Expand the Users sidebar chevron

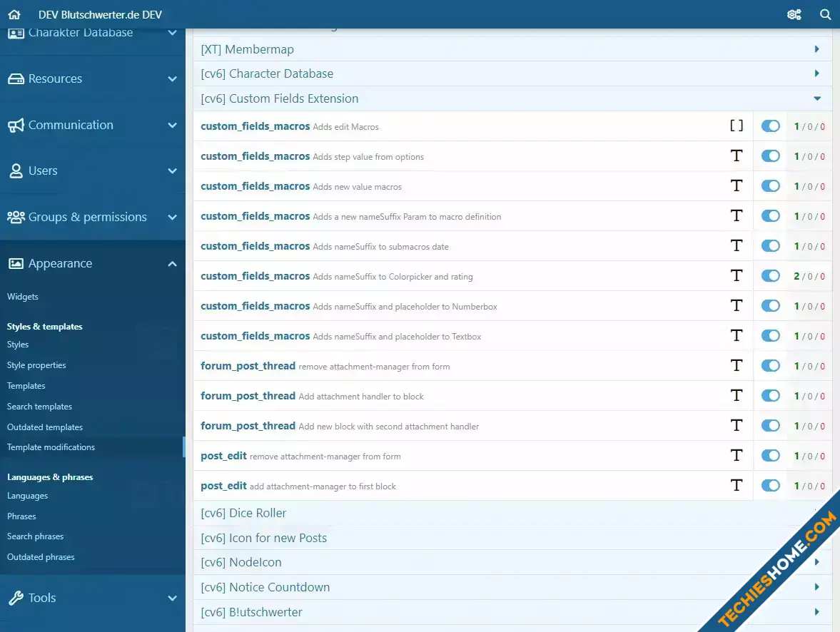pos(172,171)
